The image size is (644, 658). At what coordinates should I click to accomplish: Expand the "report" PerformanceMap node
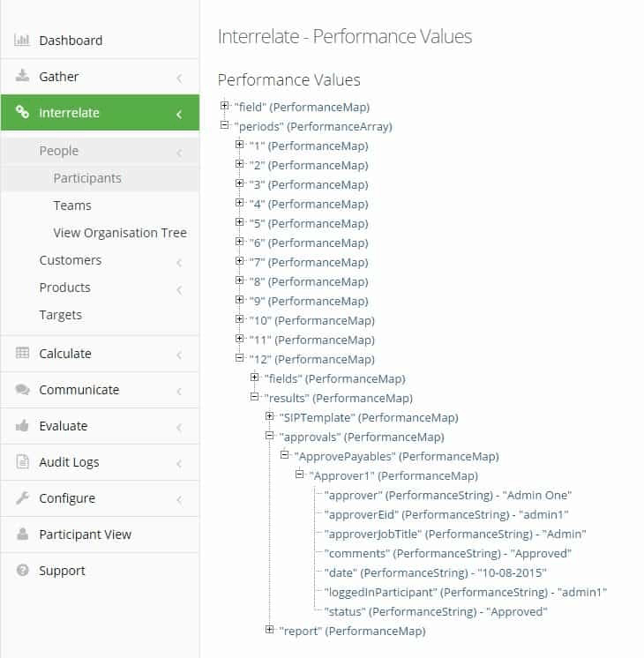click(x=270, y=630)
